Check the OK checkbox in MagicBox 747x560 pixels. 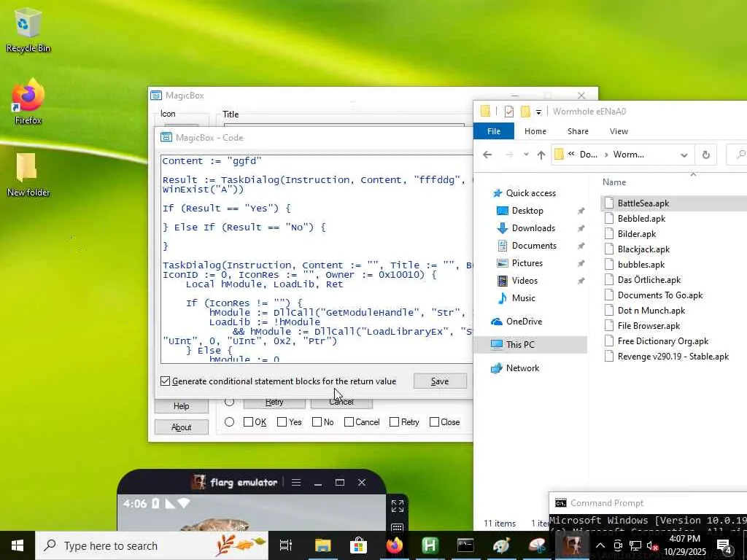pos(248,422)
